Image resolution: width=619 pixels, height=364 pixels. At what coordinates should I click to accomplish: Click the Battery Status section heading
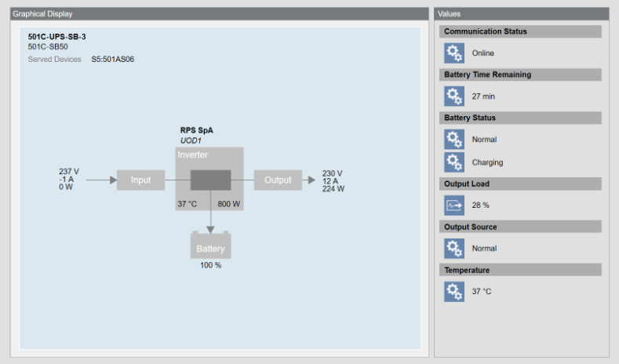[x=470, y=118]
